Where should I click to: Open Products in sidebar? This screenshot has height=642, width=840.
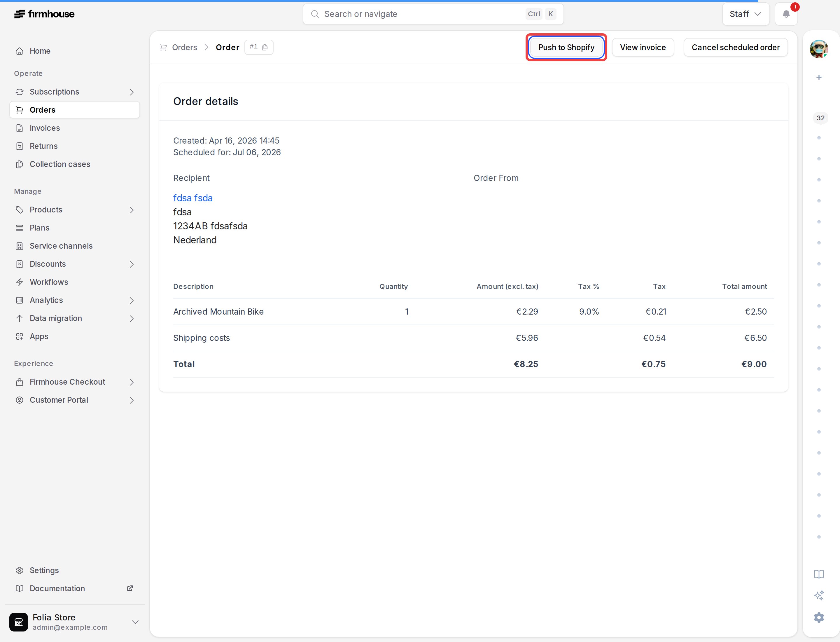click(x=74, y=210)
